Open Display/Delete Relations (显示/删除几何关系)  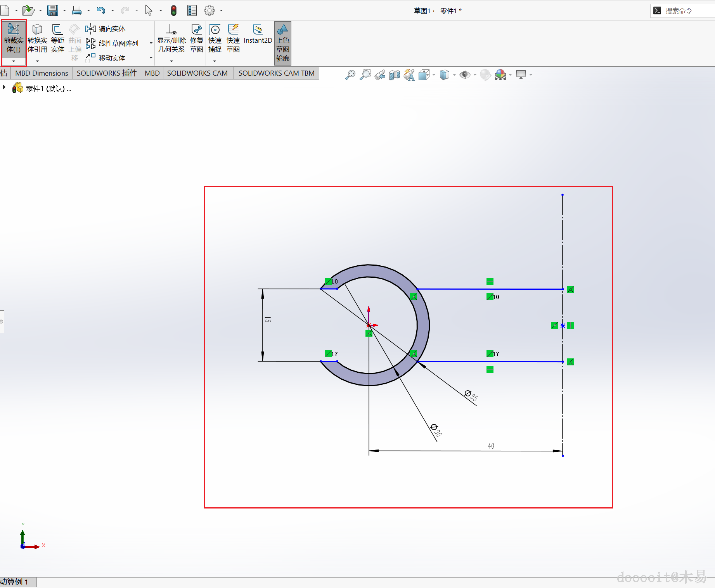click(x=171, y=39)
